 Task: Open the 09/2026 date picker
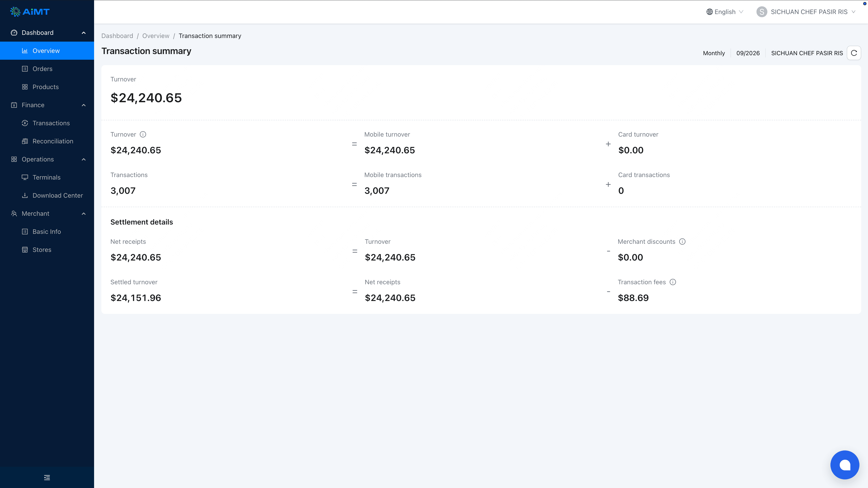748,53
